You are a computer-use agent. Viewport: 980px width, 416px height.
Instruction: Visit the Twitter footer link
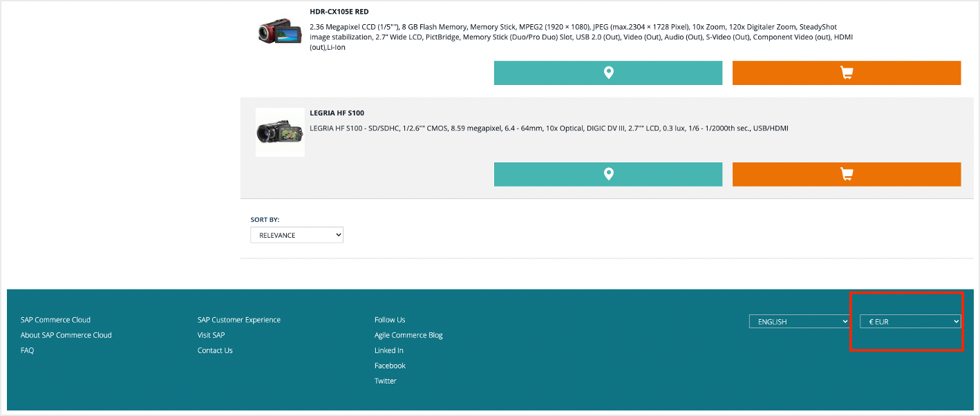[x=385, y=381]
